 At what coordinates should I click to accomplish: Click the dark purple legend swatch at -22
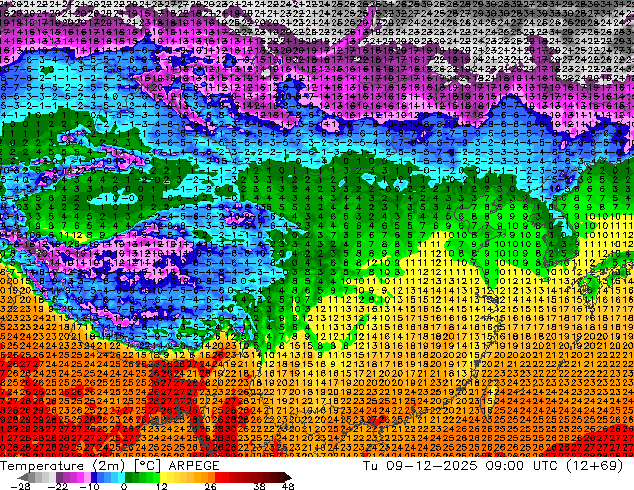59,477
